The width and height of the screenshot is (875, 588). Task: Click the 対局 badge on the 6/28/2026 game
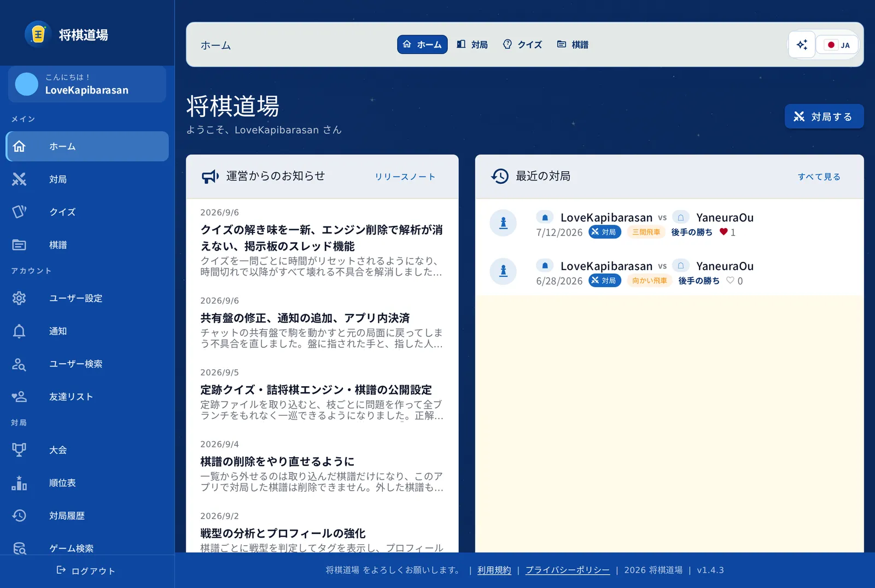coord(605,281)
